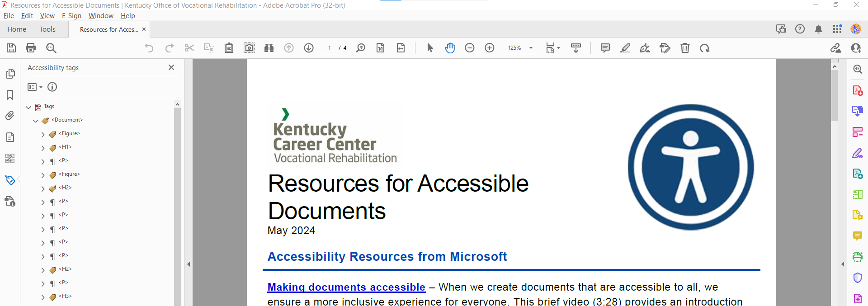
Task: Select the <H1> tag label
Action: click(x=65, y=147)
